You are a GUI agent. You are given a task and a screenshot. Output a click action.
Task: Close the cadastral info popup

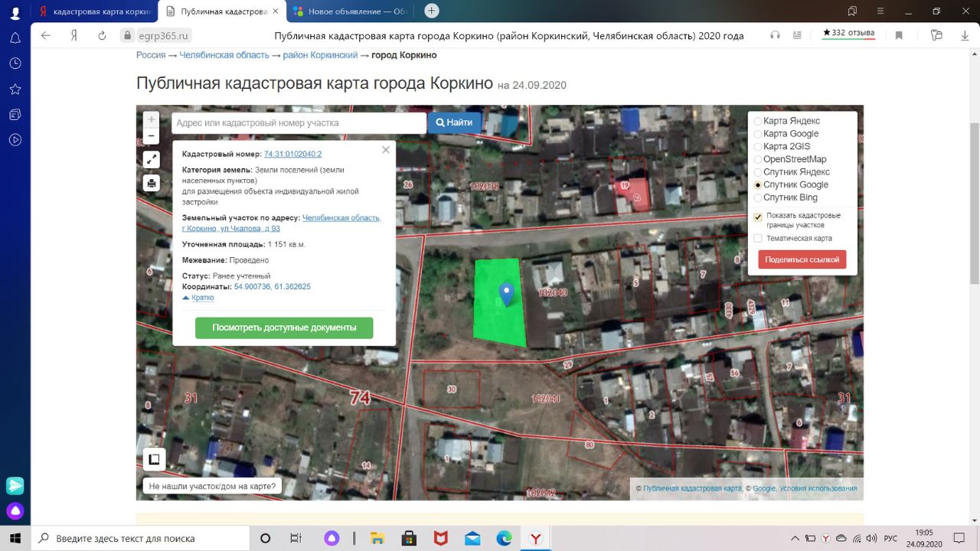click(x=386, y=150)
